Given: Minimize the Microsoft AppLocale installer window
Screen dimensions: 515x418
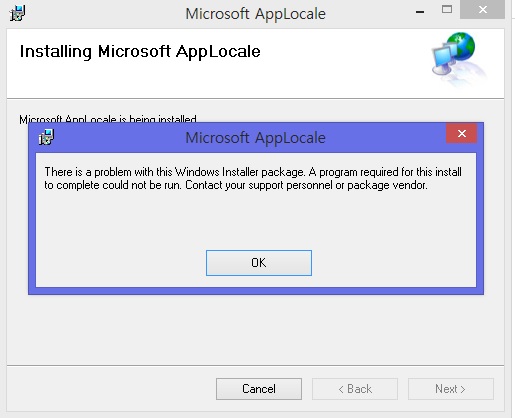Looking at the screenshot, I should point(420,11).
